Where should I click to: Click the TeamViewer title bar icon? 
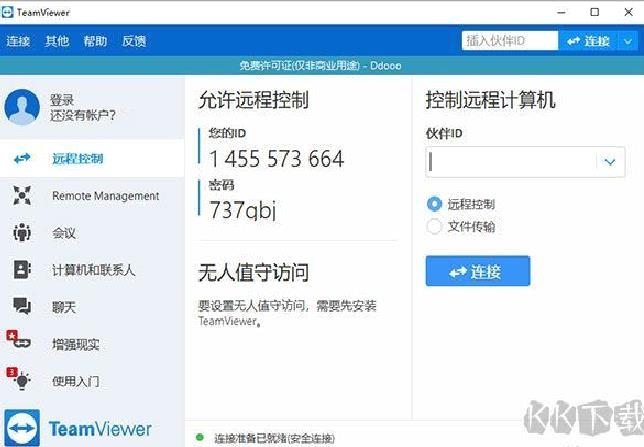click(x=7, y=12)
